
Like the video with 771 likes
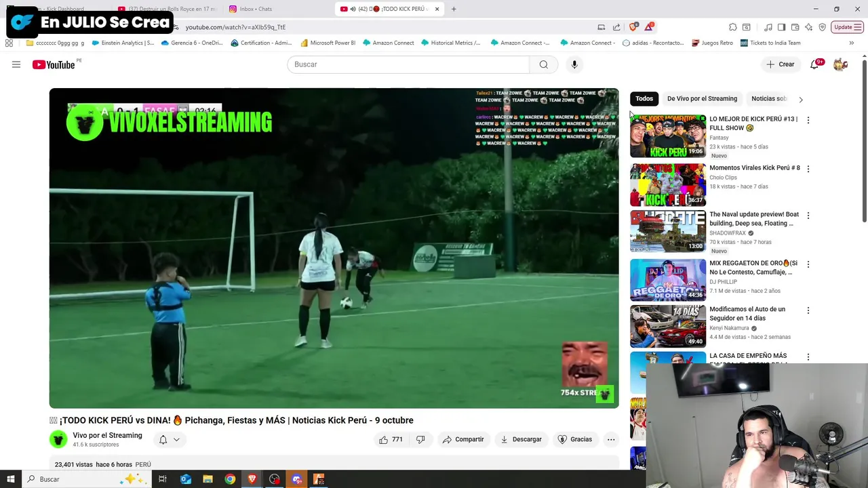391,439
